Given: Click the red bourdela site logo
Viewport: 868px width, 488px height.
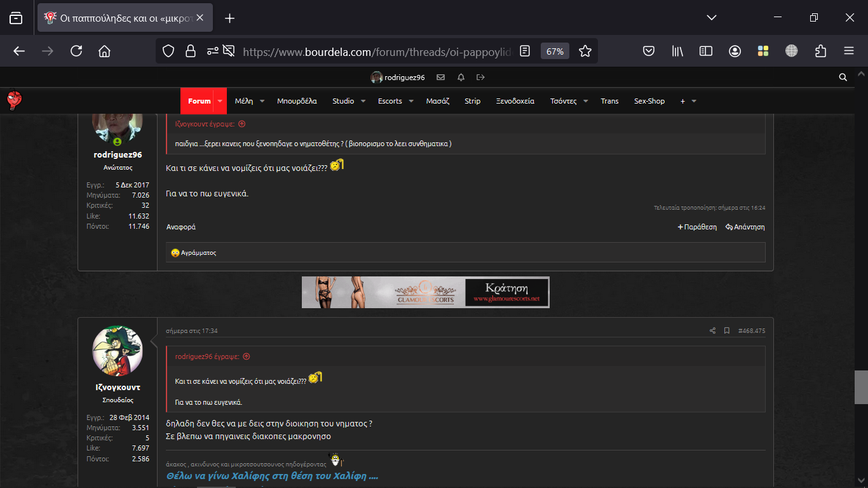Looking at the screenshot, I should [x=15, y=100].
